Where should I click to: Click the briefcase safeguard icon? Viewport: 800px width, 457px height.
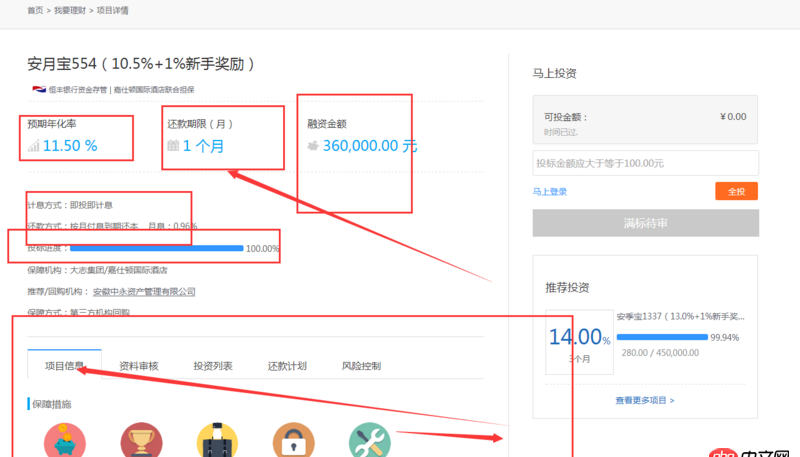click(x=217, y=440)
